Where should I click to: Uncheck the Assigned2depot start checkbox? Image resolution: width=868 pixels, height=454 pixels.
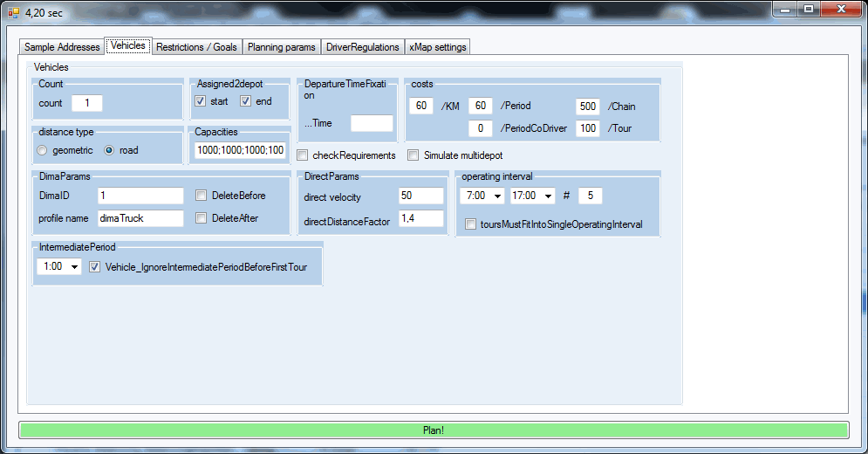coord(201,102)
